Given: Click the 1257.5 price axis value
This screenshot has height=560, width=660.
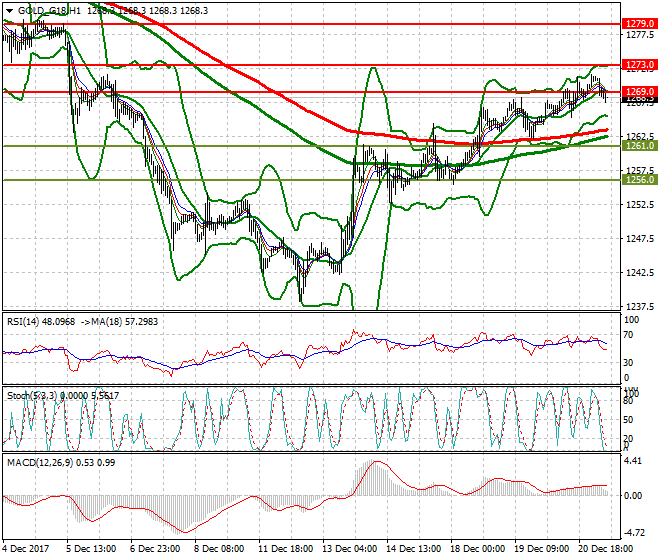Looking at the screenshot, I should pyautogui.click(x=640, y=171).
